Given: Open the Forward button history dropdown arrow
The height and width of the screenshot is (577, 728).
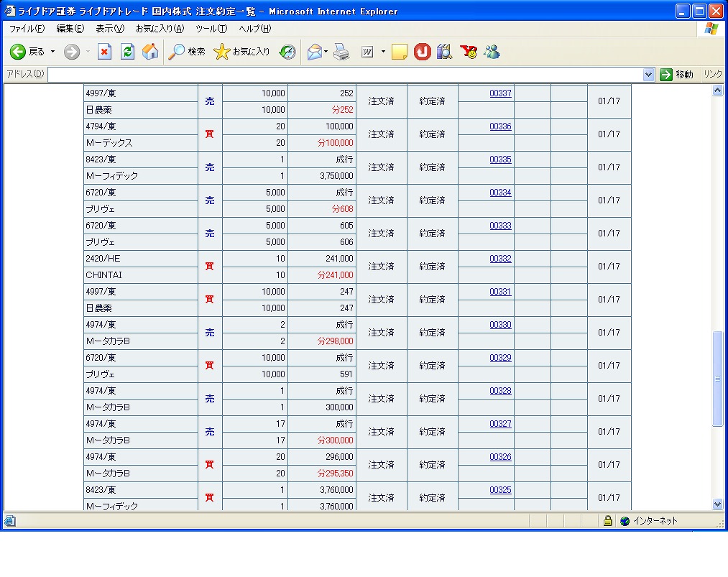Looking at the screenshot, I should point(88,52).
